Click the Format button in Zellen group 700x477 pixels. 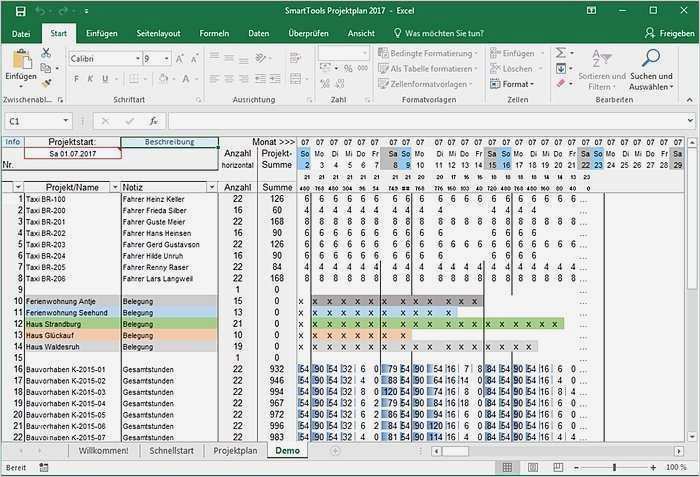[x=512, y=84]
